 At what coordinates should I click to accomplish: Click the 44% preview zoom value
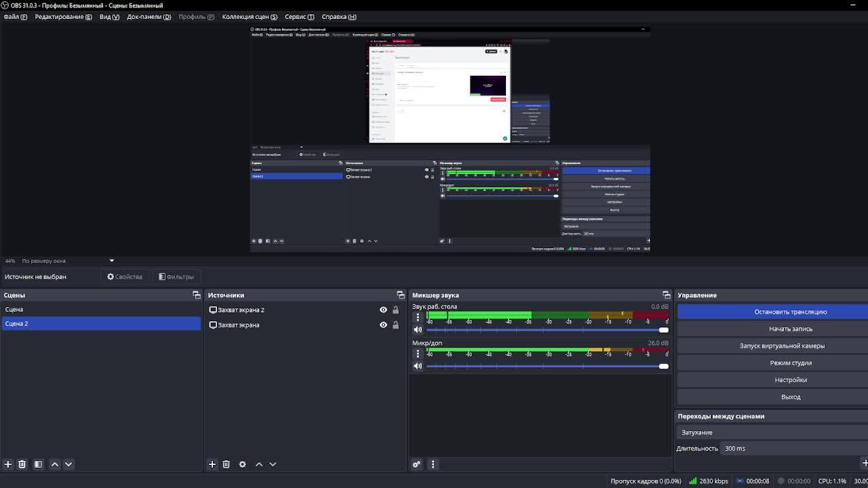click(10, 261)
